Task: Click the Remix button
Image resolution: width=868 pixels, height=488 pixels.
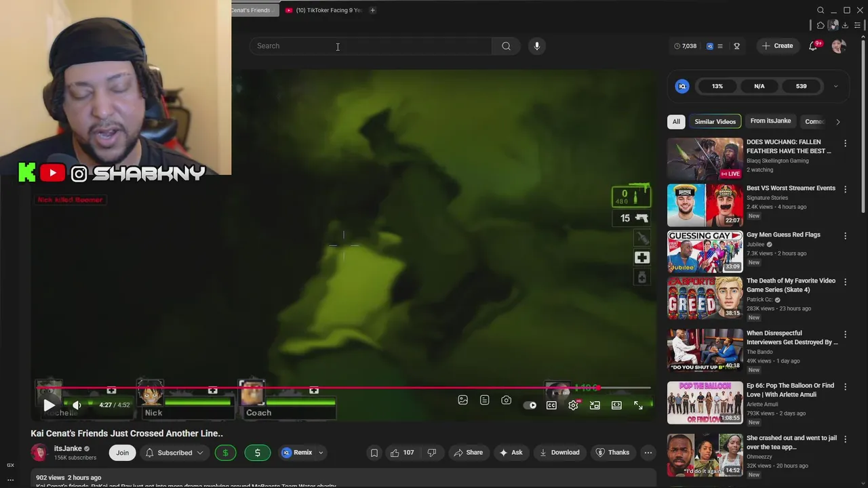Action: (x=297, y=453)
